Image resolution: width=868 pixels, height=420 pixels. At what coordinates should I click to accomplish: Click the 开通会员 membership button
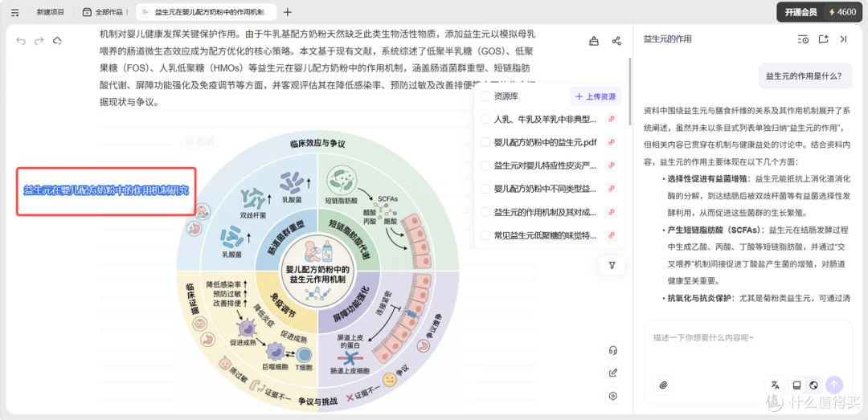(x=800, y=12)
